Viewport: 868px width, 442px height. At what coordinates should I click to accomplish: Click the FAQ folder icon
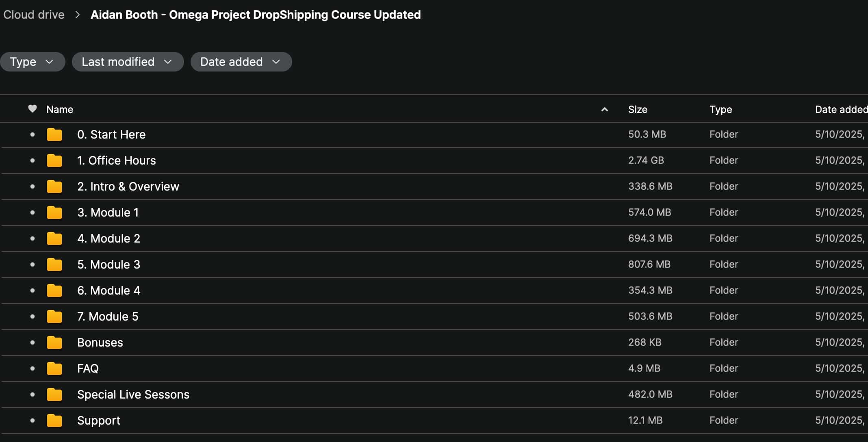[54, 368]
